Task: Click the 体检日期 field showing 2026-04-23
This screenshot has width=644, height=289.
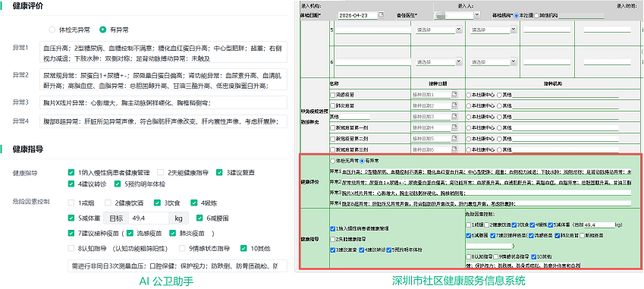Action: click(x=358, y=15)
